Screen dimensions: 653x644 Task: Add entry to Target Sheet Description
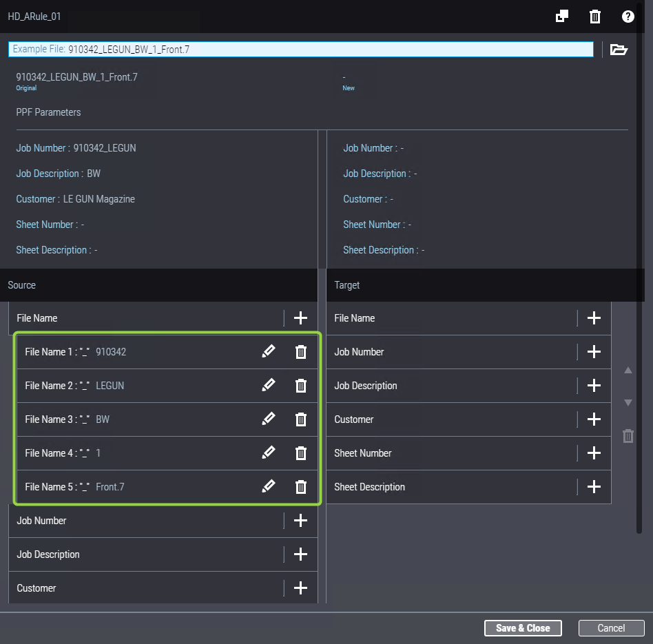click(x=594, y=487)
